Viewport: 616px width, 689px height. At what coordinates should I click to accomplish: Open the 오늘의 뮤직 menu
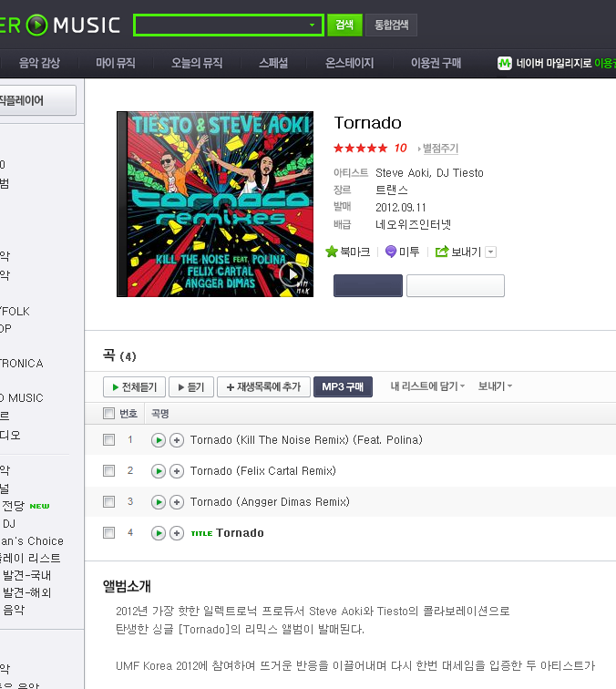197,63
